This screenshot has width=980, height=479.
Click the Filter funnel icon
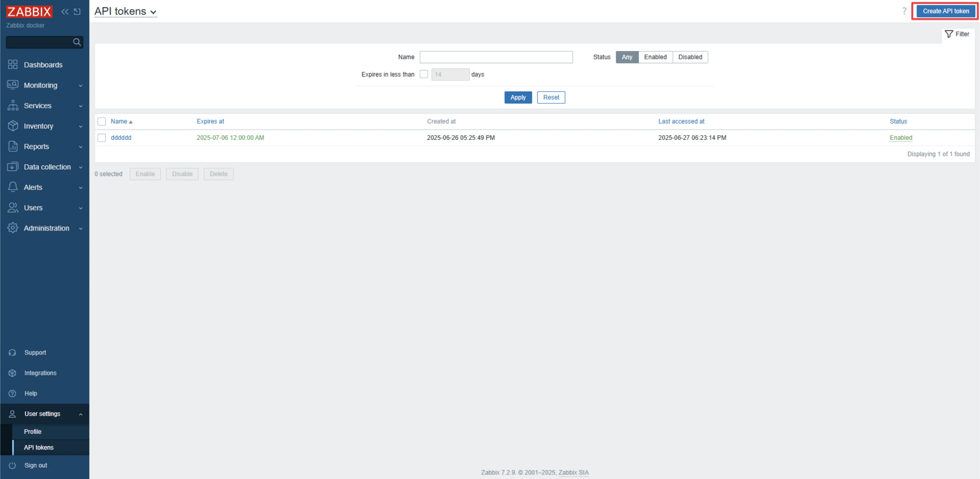(x=949, y=34)
